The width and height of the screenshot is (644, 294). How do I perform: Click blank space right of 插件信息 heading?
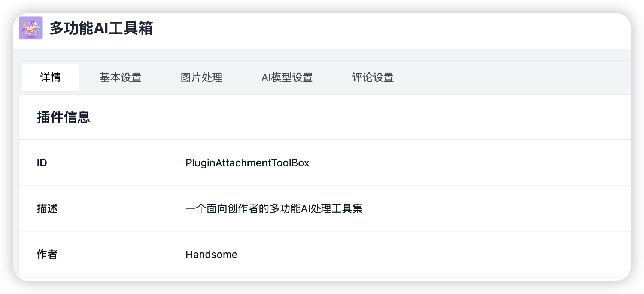(x=359, y=117)
